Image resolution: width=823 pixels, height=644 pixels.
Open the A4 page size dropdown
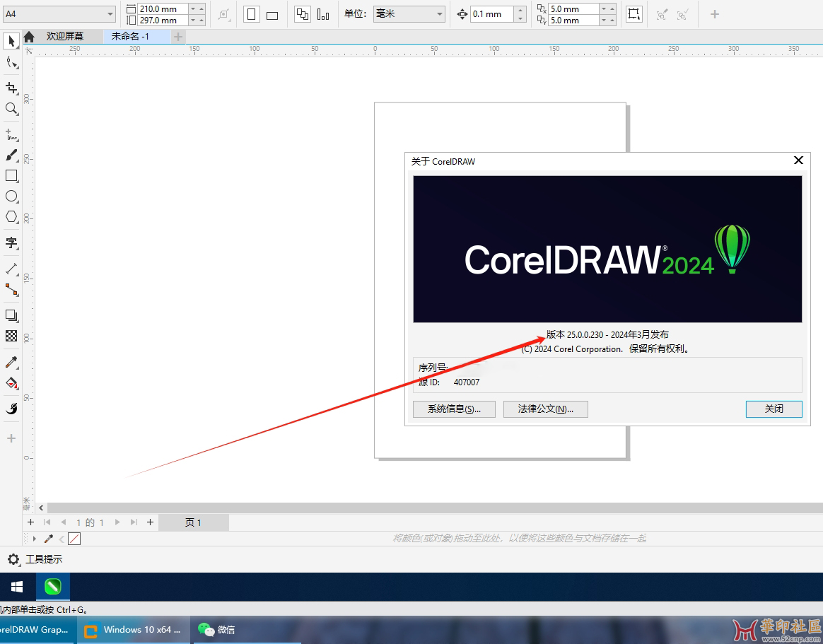pos(110,14)
